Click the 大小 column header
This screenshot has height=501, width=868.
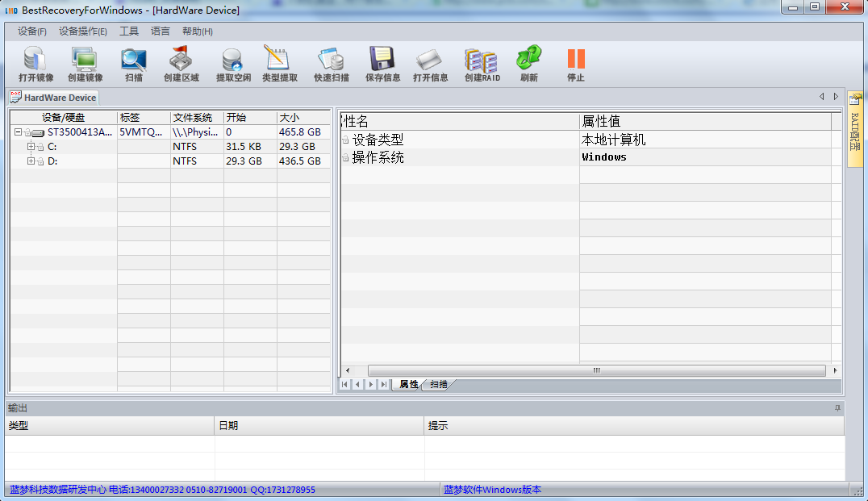303,117
